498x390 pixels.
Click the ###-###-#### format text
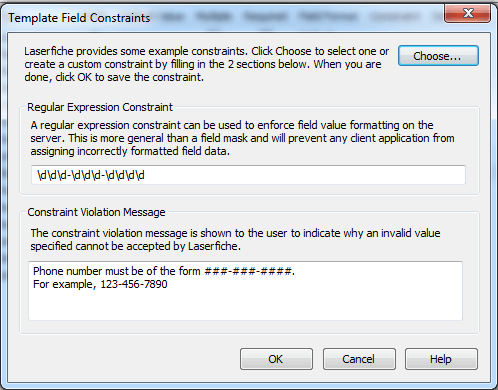click(x=249, y=271)
